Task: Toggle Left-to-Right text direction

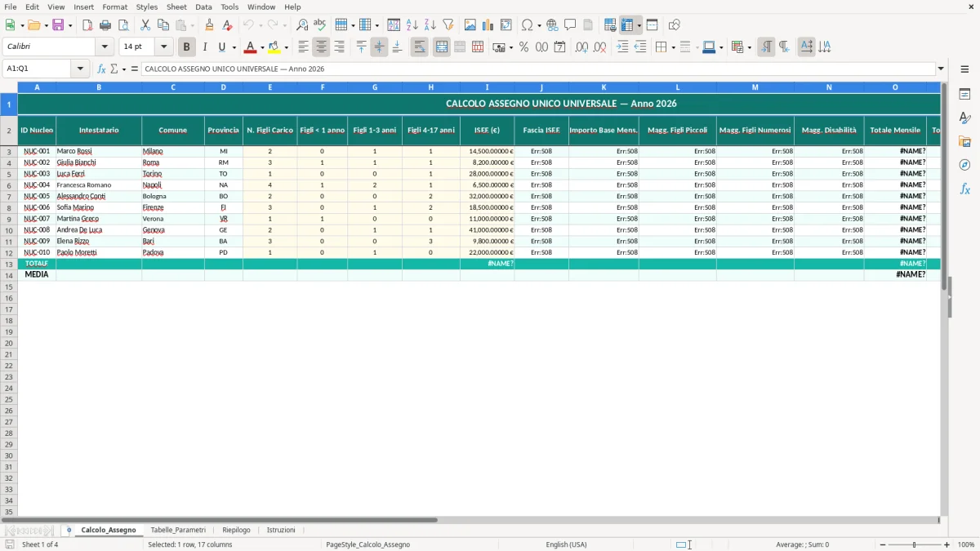Action: [766, 47]
